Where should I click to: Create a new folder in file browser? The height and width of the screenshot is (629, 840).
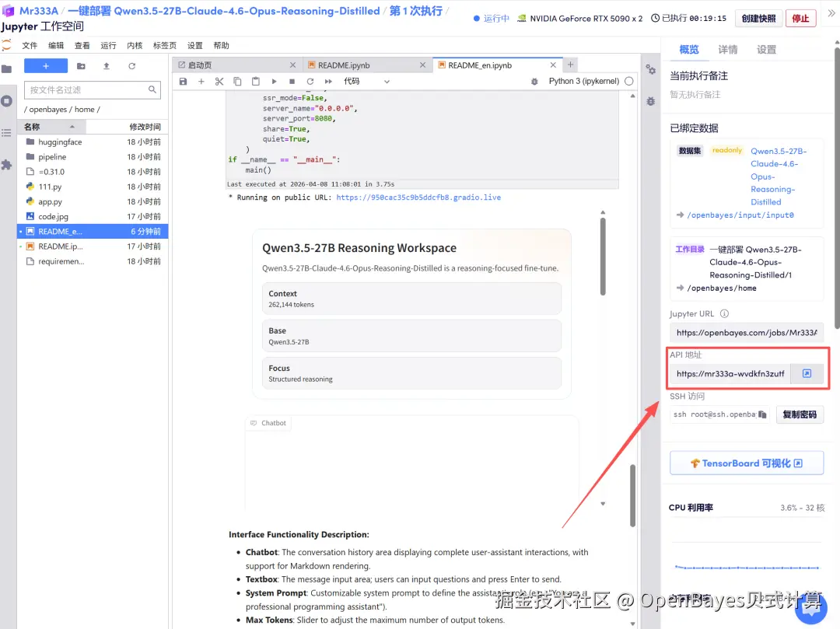pos(81,66)
